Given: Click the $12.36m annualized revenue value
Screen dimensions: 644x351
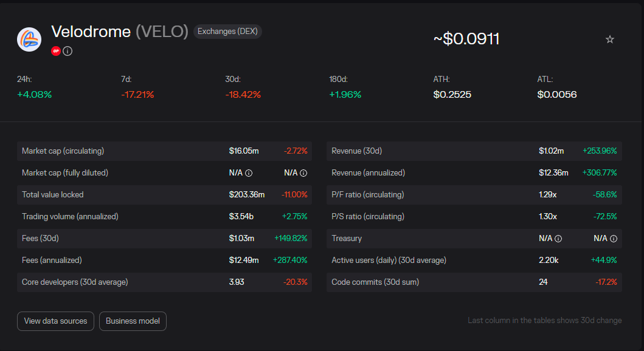Looking at the screenshot, I should click(x=553, y=173).
